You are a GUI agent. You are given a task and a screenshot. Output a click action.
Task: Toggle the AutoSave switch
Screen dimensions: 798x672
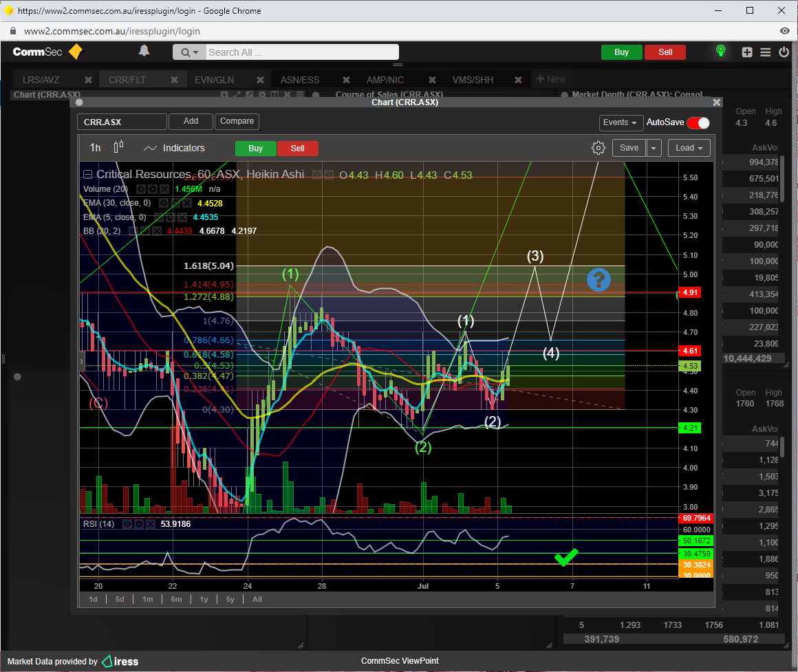pyautogui.click(x=698, y=122)
